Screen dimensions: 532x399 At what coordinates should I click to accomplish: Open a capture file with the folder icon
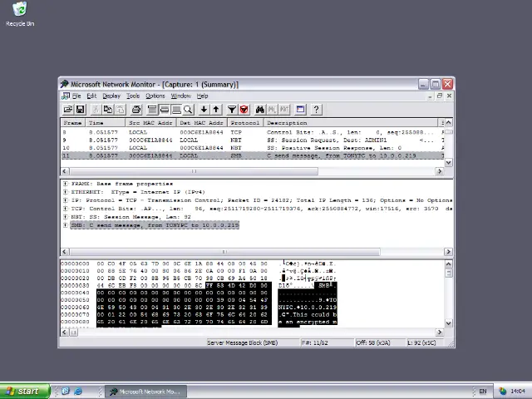coord(68,109)
